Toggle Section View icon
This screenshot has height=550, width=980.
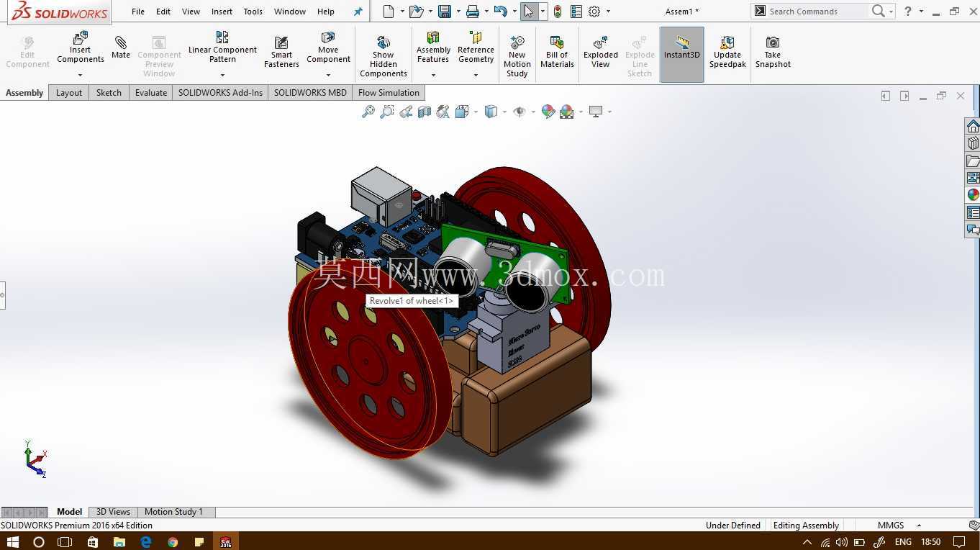(x=425, y=112)
